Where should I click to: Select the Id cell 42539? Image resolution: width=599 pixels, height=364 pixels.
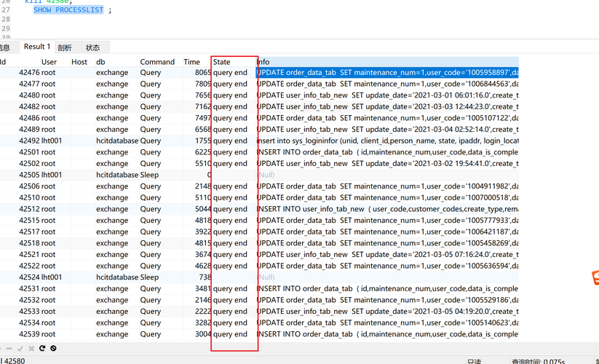pos(29,334)
